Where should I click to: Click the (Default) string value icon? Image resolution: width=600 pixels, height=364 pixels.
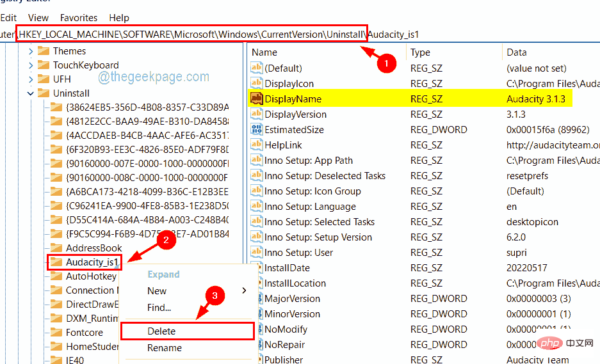(256, 68)
